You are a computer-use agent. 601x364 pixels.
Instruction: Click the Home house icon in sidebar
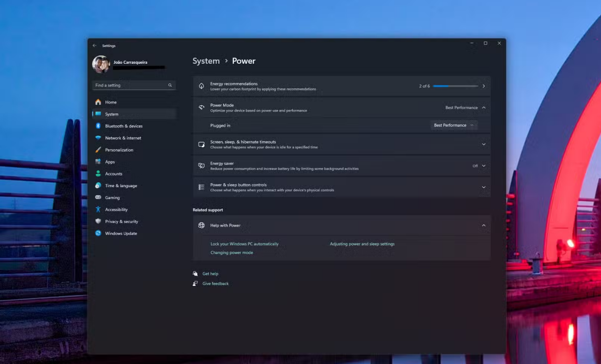[98, 102]
